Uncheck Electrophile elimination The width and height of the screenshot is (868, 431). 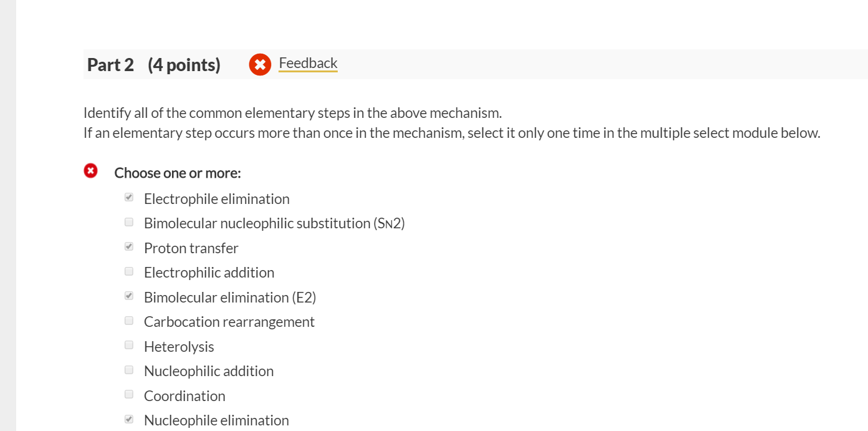tap(128, 196)
